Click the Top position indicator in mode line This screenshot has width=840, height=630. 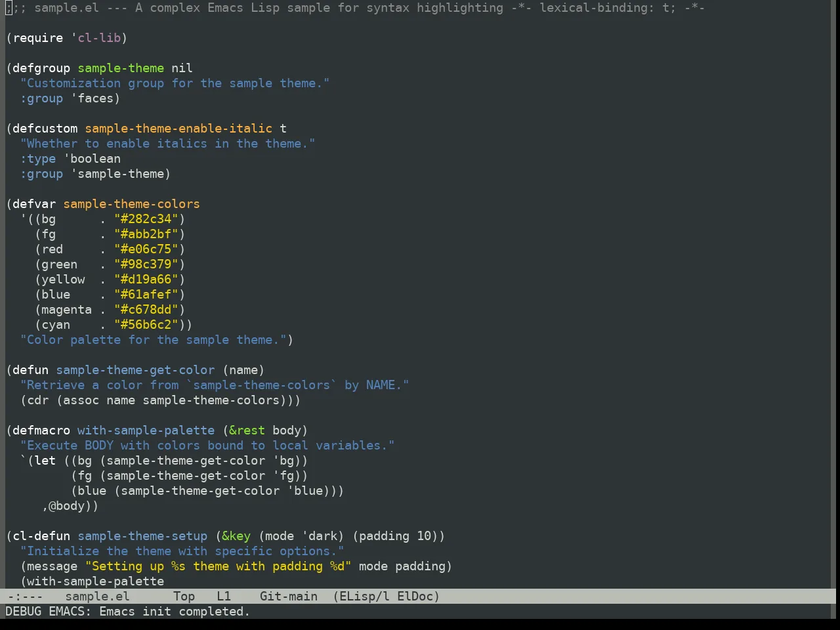tap(184, 597)
